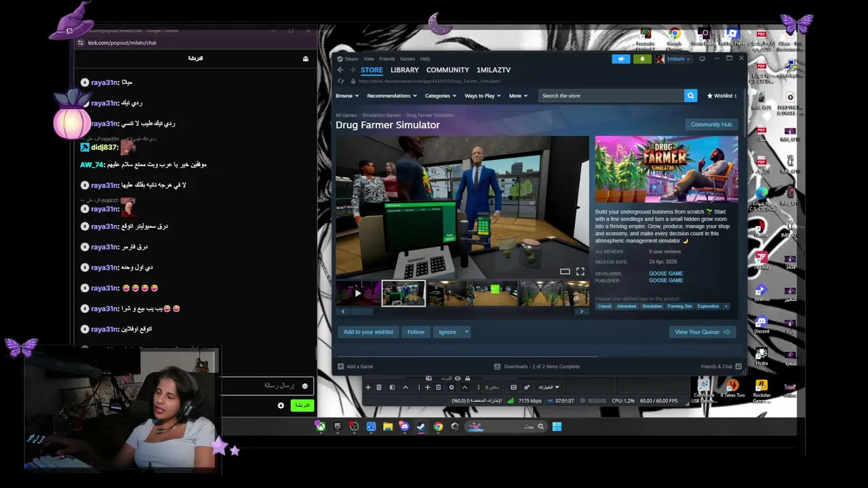Image resolution: width=868 pixels, height=488 pixels.
Task: Click the Search the store field
Action: tap(611, 96)
